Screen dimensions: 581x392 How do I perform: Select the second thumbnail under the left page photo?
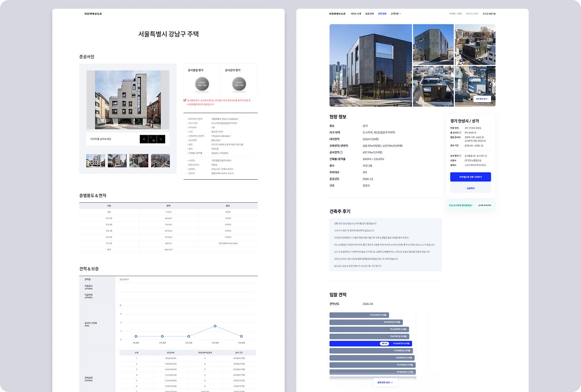[117, 161]
